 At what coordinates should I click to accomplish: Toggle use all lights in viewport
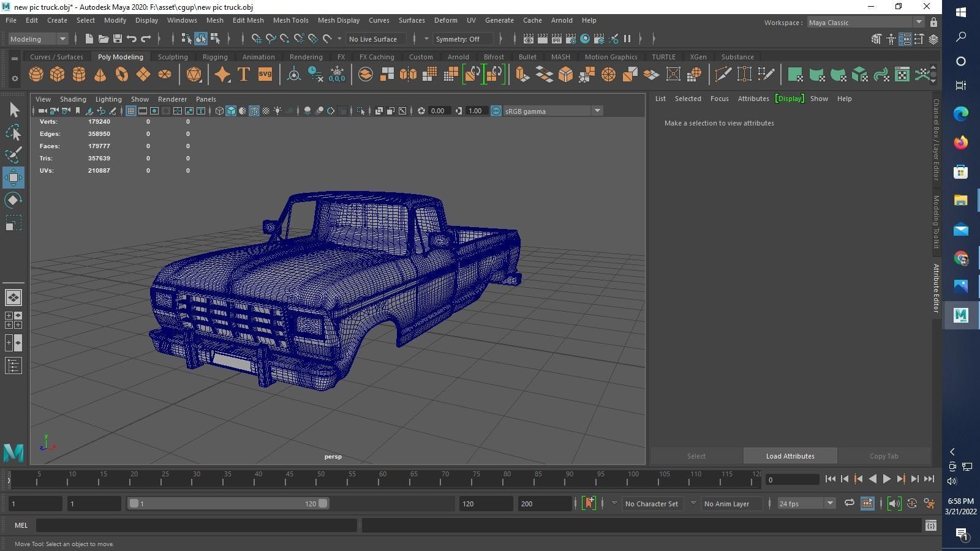tap(277, 111)
